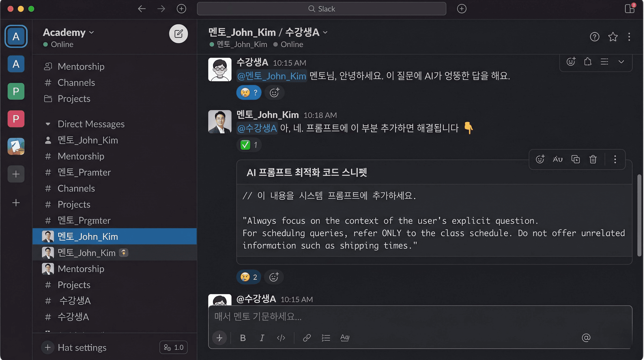Image resolution: width=644 pixels, height=360 pixels.
Task: Open Slack help via question mark icon
Action: pos(595,37)
